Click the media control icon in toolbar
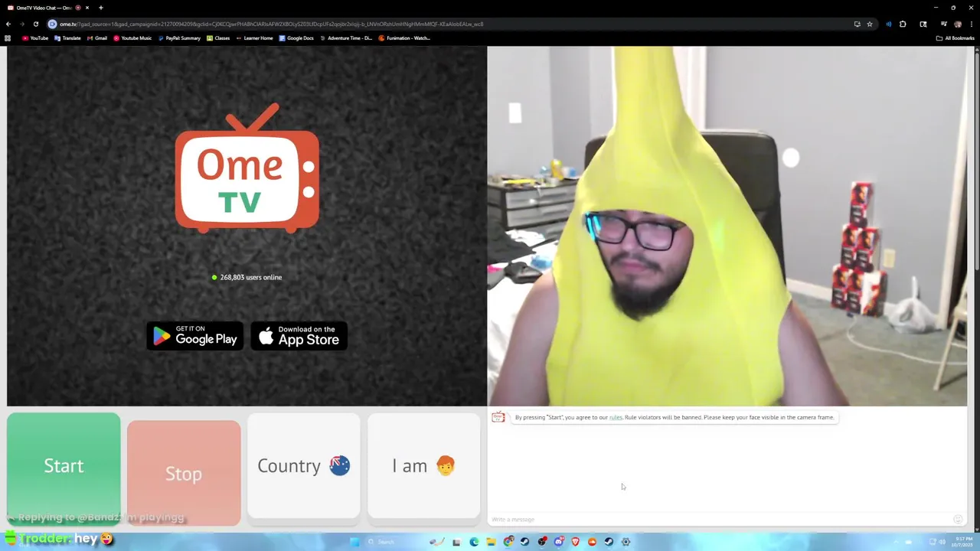 pyautogui.click(x=944, y=23)
